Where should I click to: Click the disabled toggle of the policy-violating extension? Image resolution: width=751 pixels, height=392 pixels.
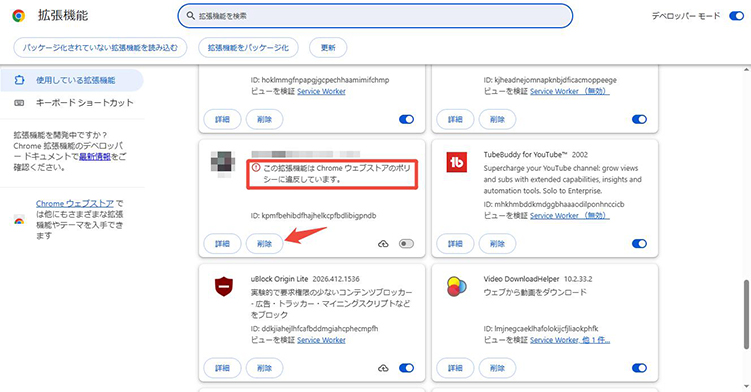tap(406, 244)
